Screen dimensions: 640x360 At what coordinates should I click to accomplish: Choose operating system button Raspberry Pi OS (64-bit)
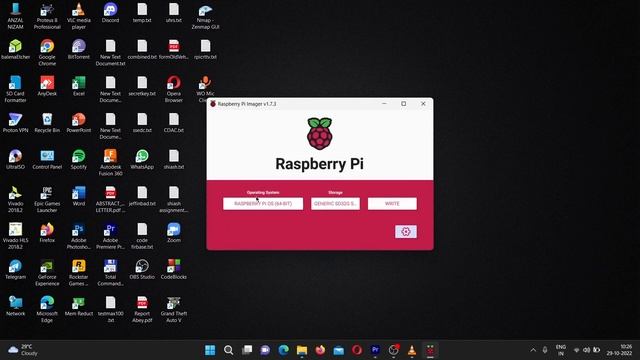coord(263,204)
